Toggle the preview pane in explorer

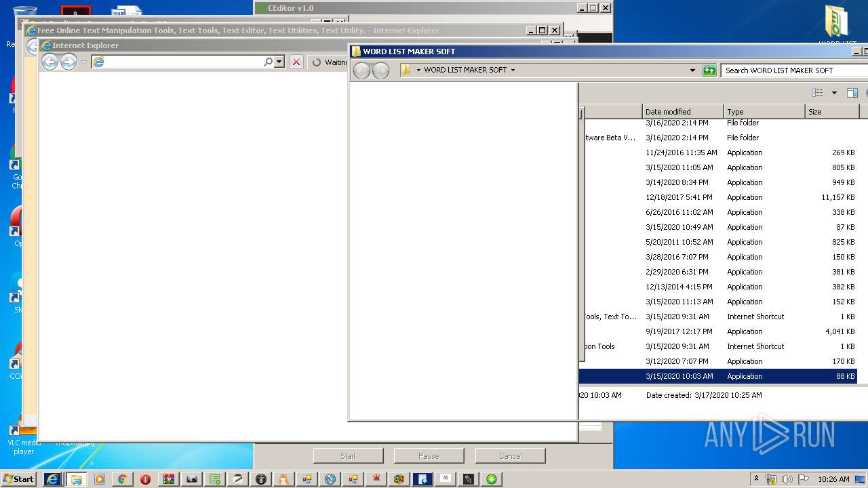tap(852, 93)
